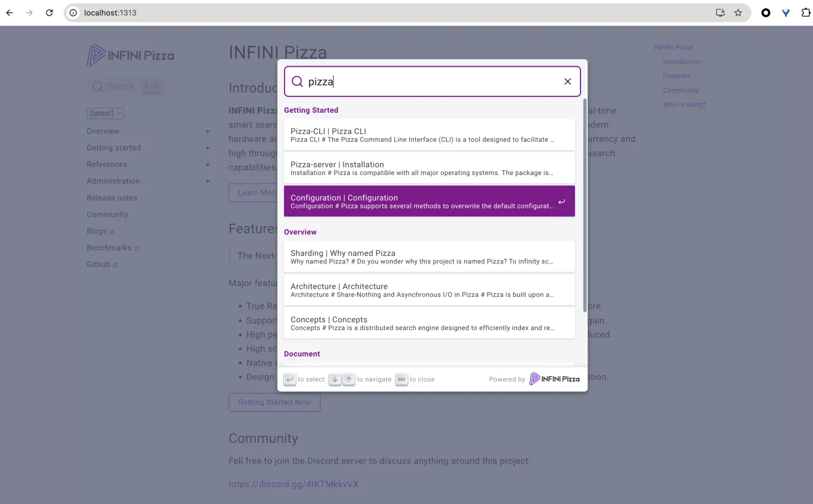This screenshot has height=504, width=813.
Task: Jump to Introduction in the table of contents
Action: [682, 62]
